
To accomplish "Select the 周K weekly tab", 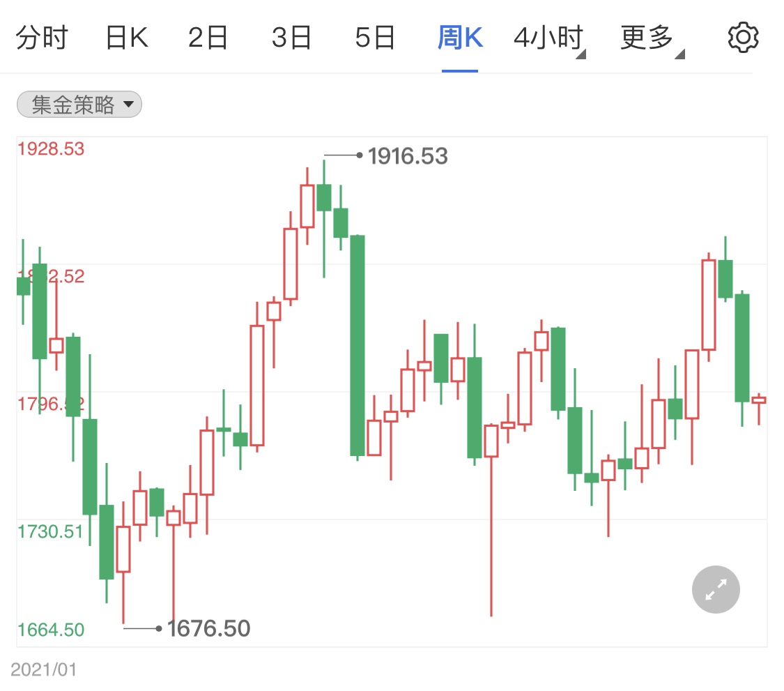I will click(460, 38).
